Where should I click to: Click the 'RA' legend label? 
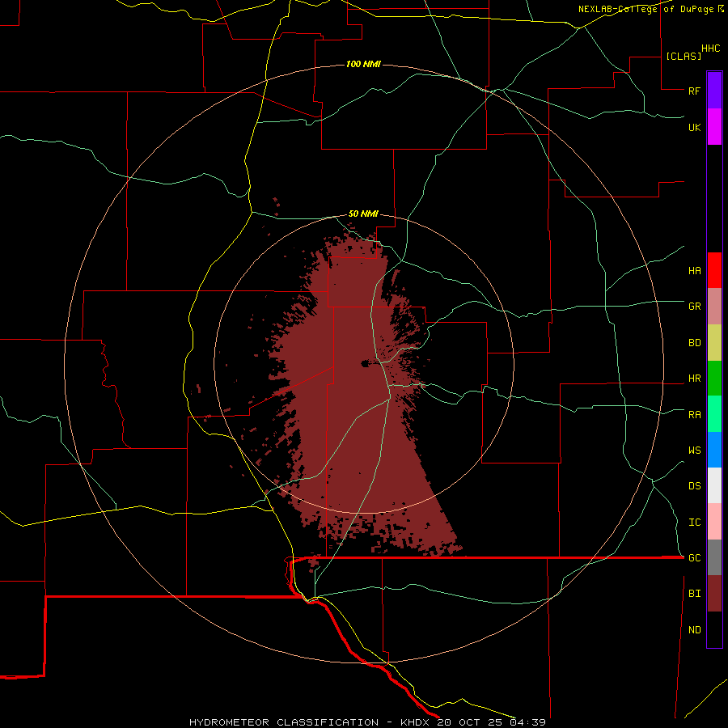[694, 415]
